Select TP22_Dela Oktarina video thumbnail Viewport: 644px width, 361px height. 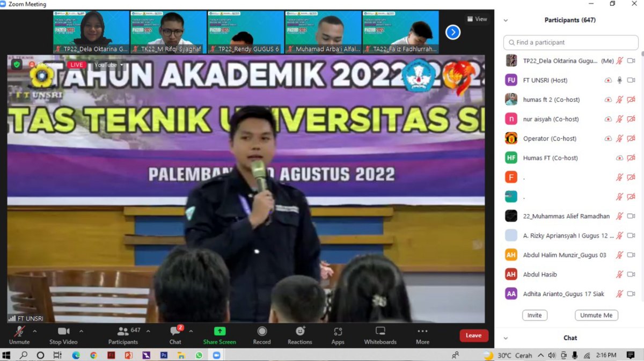coord(91,32)
